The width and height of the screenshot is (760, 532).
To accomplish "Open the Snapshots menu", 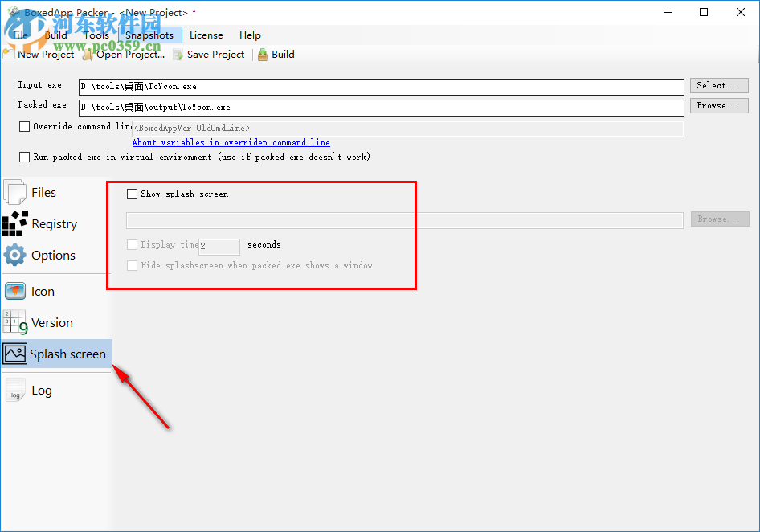I will coord(150,35).
